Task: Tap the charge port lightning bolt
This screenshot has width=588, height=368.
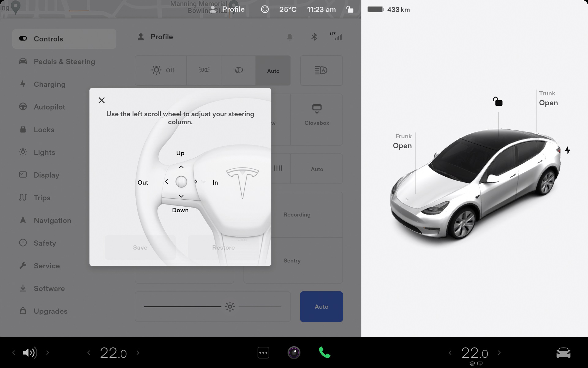Action: [x=567, y=150]
